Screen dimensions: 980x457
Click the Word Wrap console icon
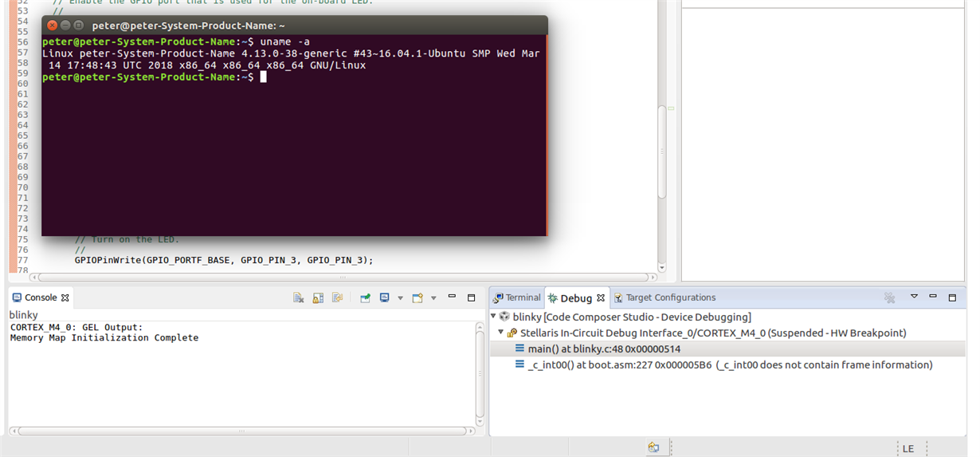click(x=337, y=298)
